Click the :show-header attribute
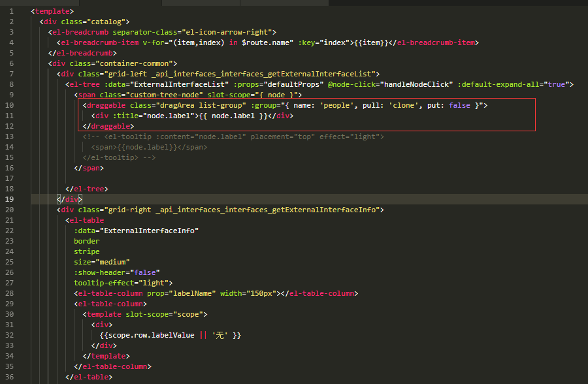The width and height of the screenshot is (588, 384). 100,272
